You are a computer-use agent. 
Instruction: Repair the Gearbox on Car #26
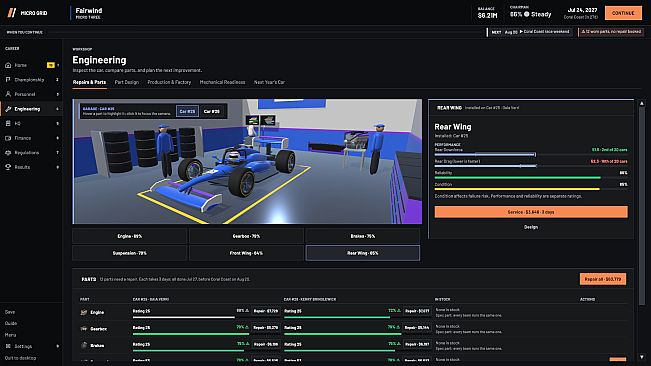[417, 327]
